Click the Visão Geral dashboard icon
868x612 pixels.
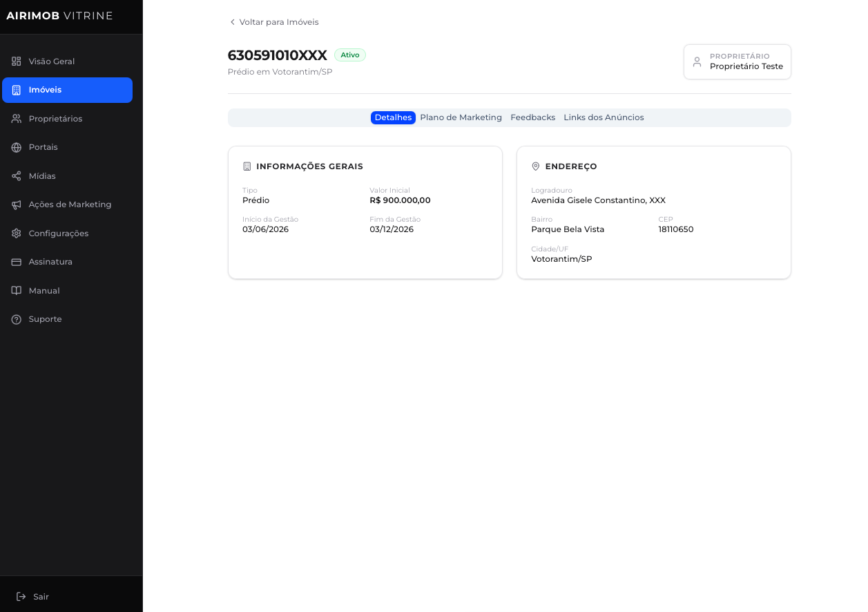17,61
